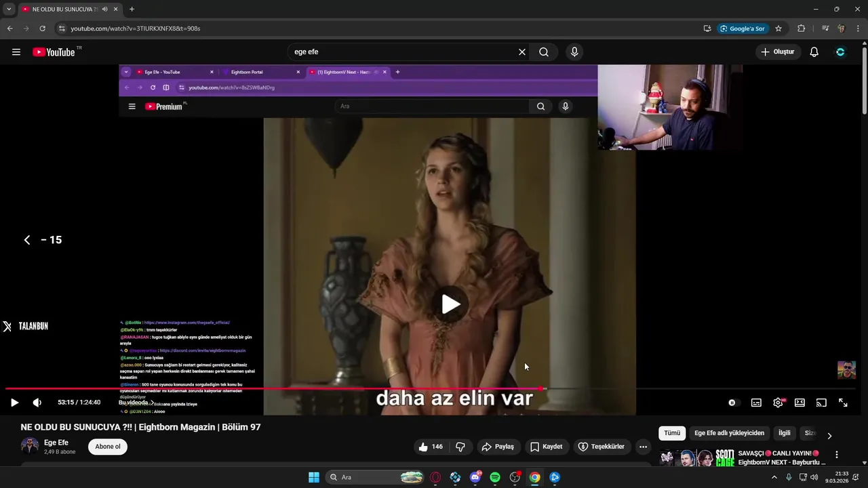868x488 pixels.
Task: Reload the page
Action: (42, 28)
